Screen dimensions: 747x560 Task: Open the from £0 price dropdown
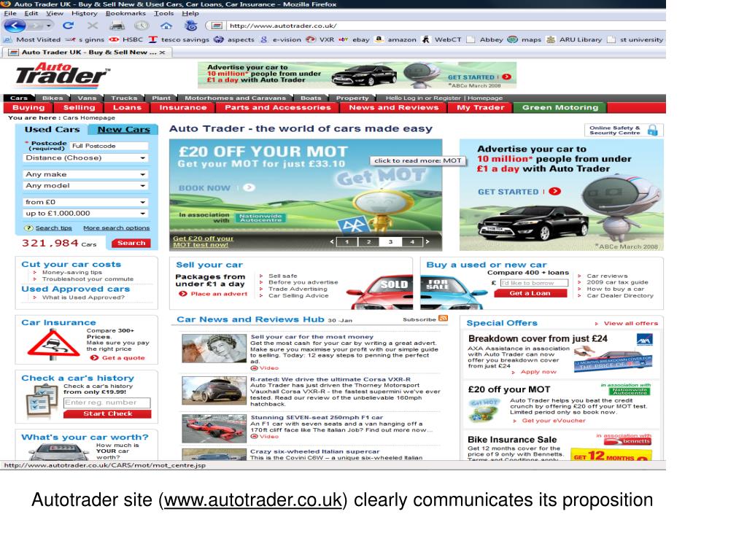pos(86,202)
